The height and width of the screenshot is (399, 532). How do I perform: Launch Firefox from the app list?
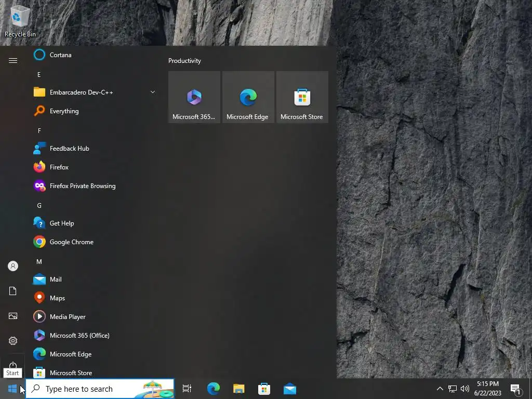(95, 167)
